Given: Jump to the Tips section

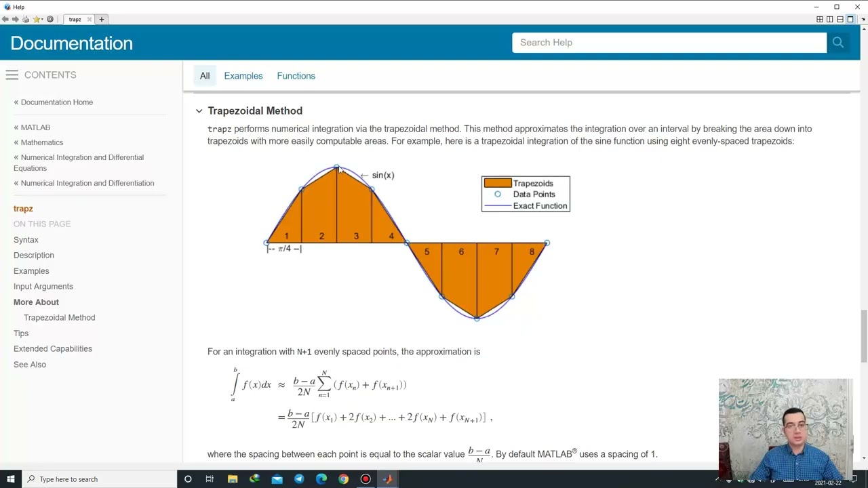Looking at the screenshot, I should click(x=21, y=333).
